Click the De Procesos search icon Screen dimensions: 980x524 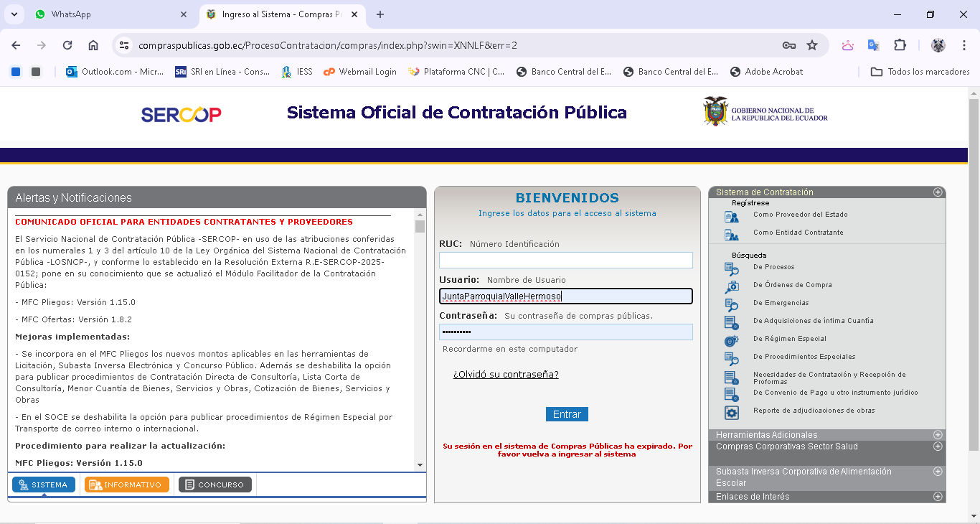pos(731,268)
